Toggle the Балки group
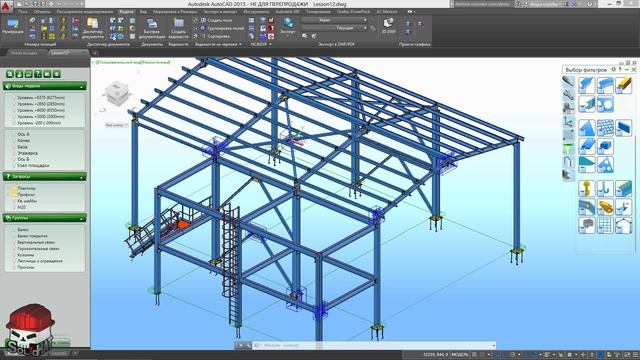 pyautogui.click(x=23, y=230)
